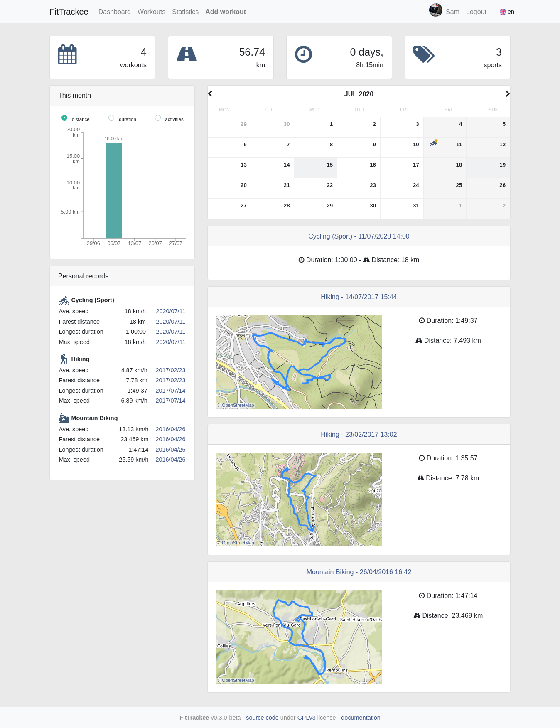This screenshot has width=560, height=728.
Task: Select July 31 calendar day cell
Action: [x=402, y=209]
